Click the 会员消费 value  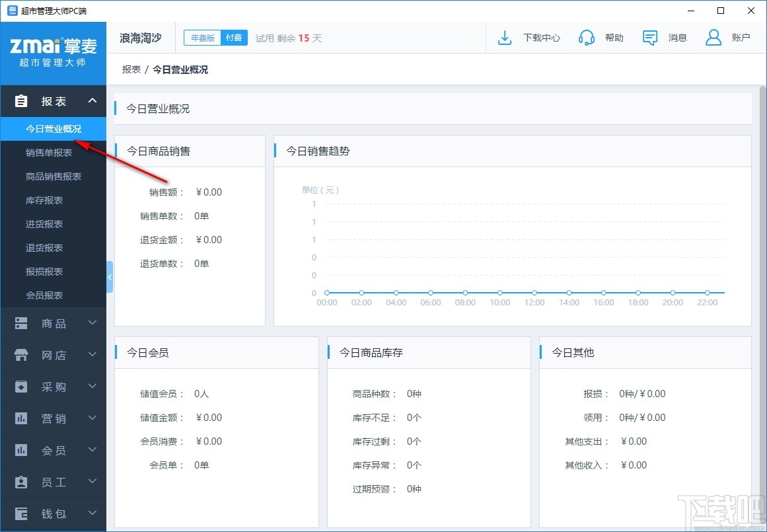(x=208, y=441)
